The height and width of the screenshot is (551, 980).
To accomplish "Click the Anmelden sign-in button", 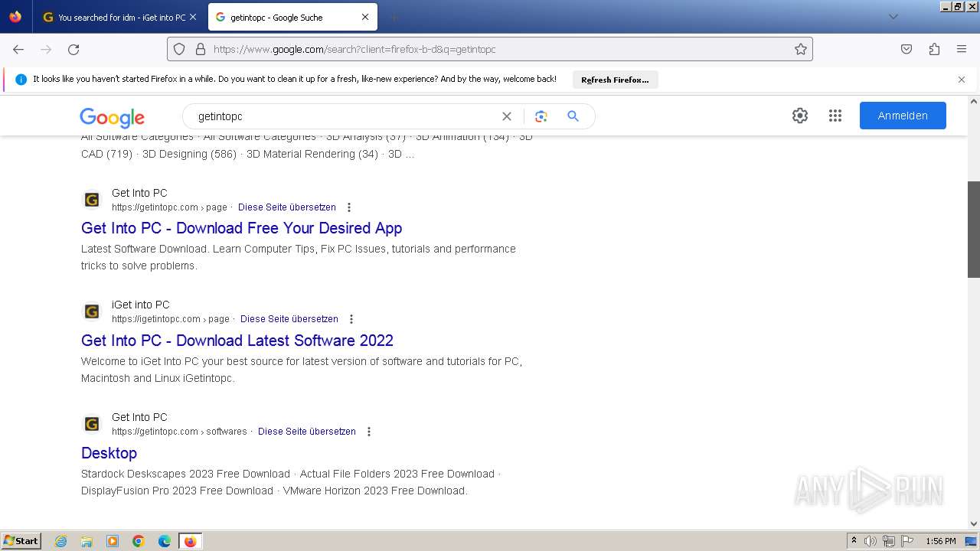I will [903, 116].
